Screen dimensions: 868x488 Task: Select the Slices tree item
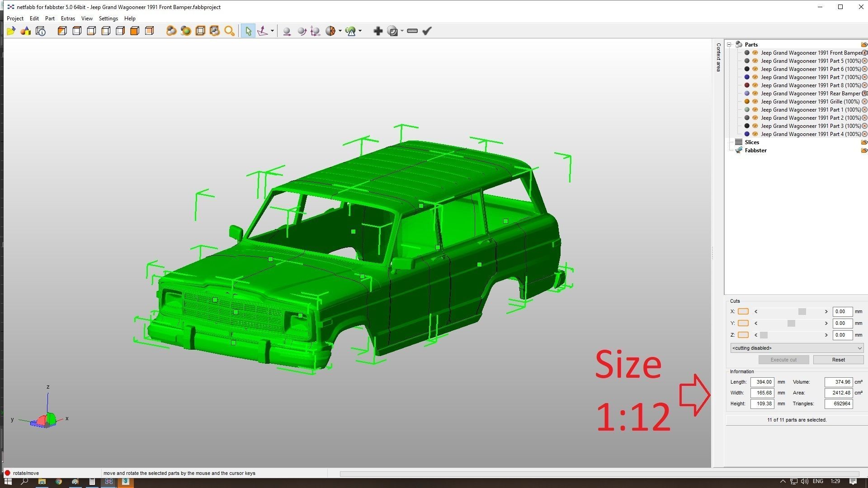pos(752,142)
